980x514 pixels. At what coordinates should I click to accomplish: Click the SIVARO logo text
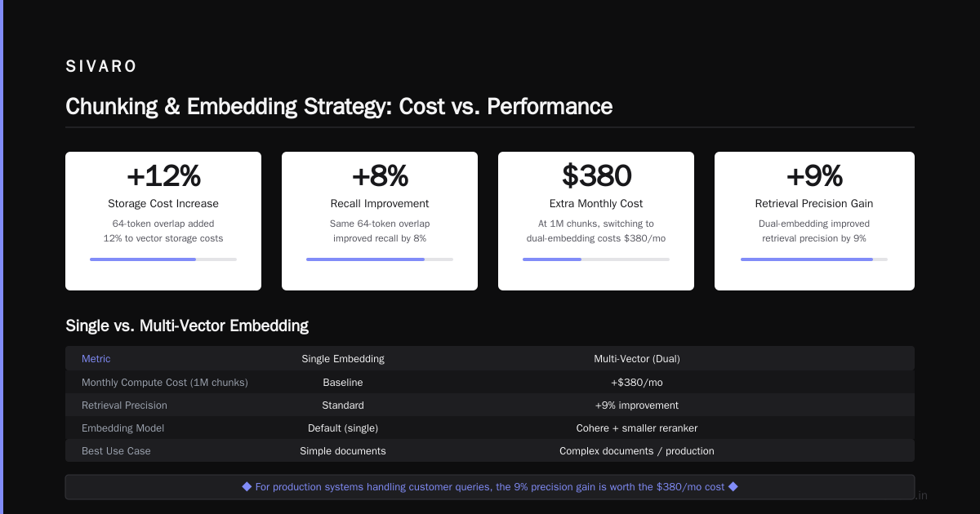(x=101, y=67)
